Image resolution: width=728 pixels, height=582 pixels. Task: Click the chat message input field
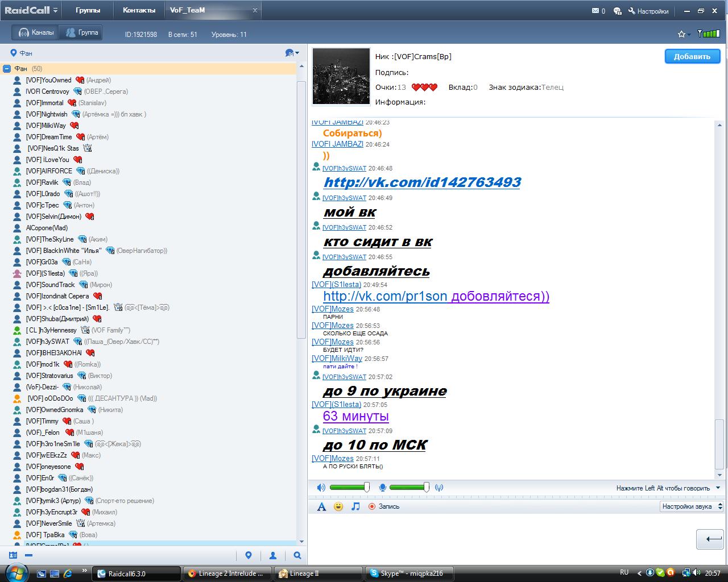coord(500,539)
